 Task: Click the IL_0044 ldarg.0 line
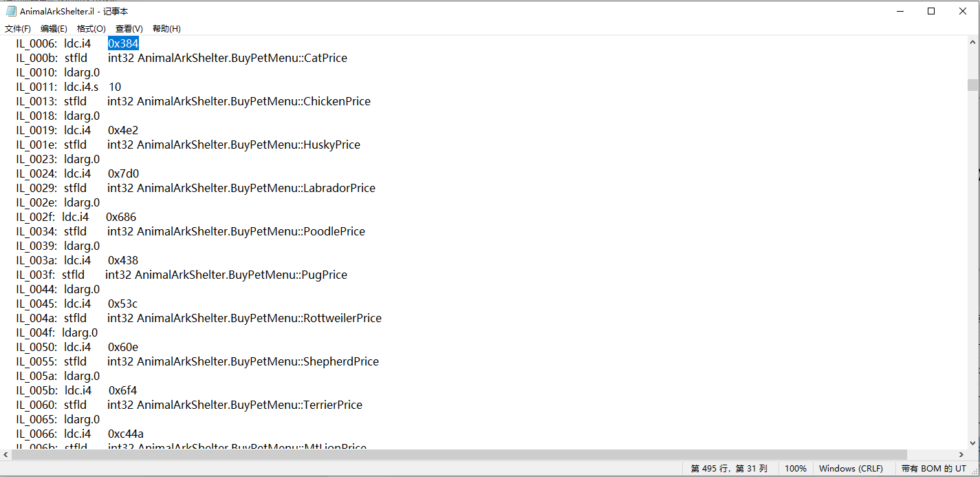point(58,289)
